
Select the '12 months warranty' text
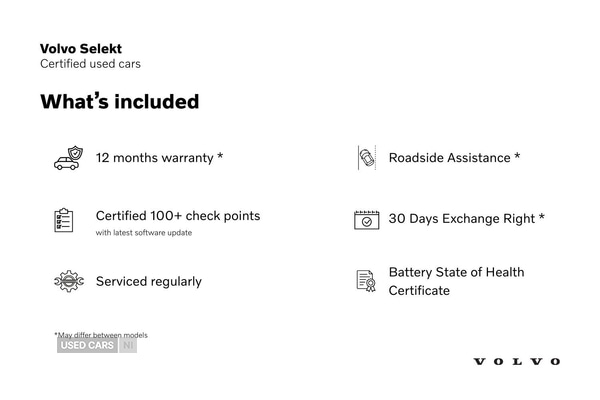point(159,158)
